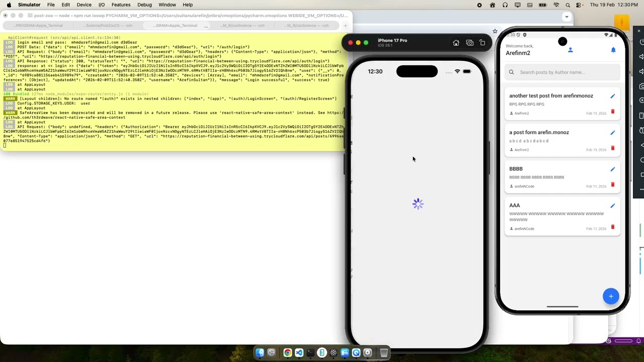Open the Trash in the Dock

[x=383, y=353]
